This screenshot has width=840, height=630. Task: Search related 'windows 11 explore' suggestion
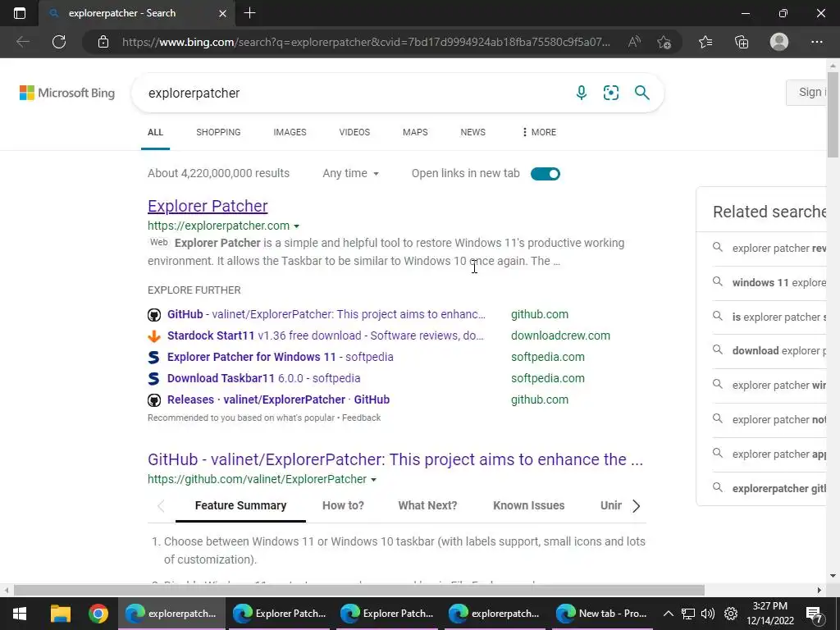coord(769,282)
